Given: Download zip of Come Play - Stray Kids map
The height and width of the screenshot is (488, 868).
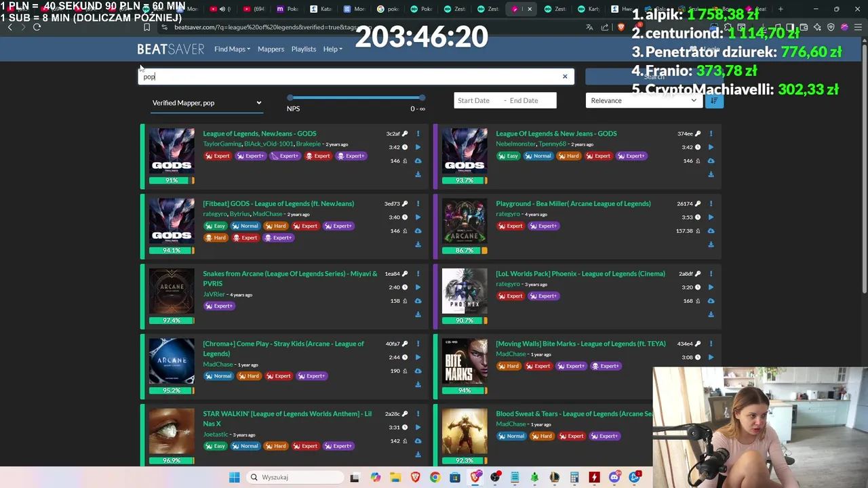Looking at the screenshot, I should click(418, 384).
